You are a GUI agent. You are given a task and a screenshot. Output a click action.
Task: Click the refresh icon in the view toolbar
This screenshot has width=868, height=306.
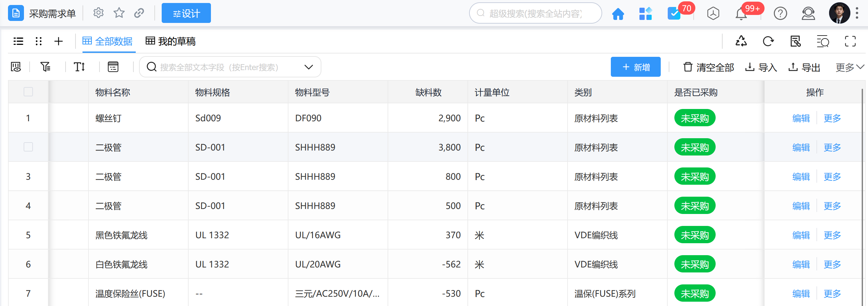coord(768,42)
